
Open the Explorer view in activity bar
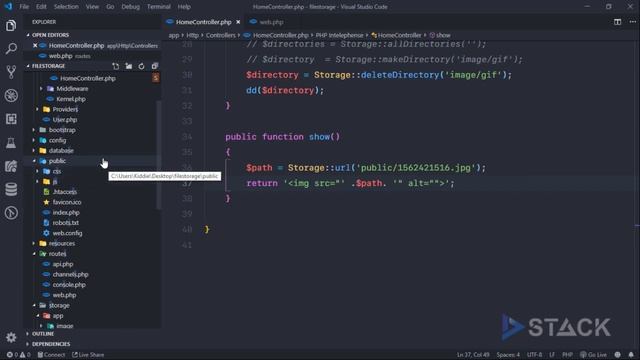pos(11,25)
